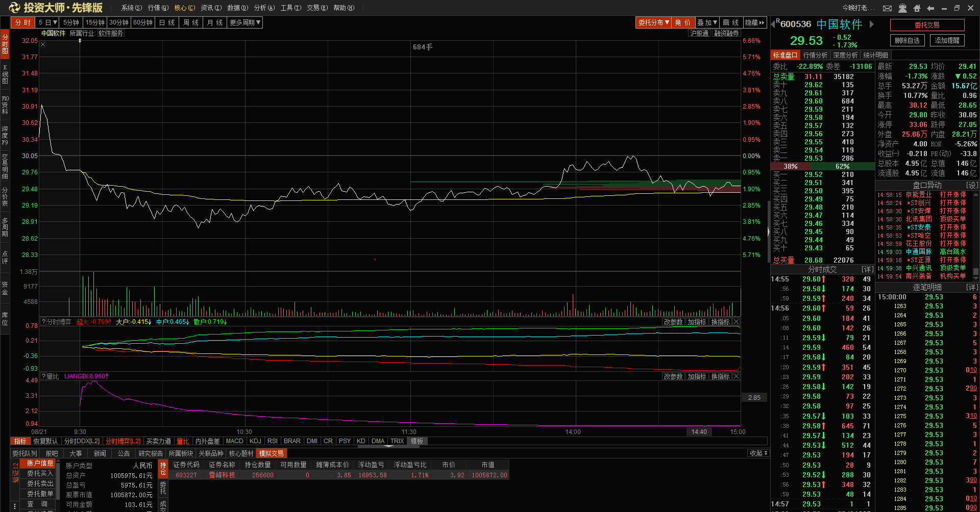
Task: Open 多周期 sidebar item
Action: point(5,227)
